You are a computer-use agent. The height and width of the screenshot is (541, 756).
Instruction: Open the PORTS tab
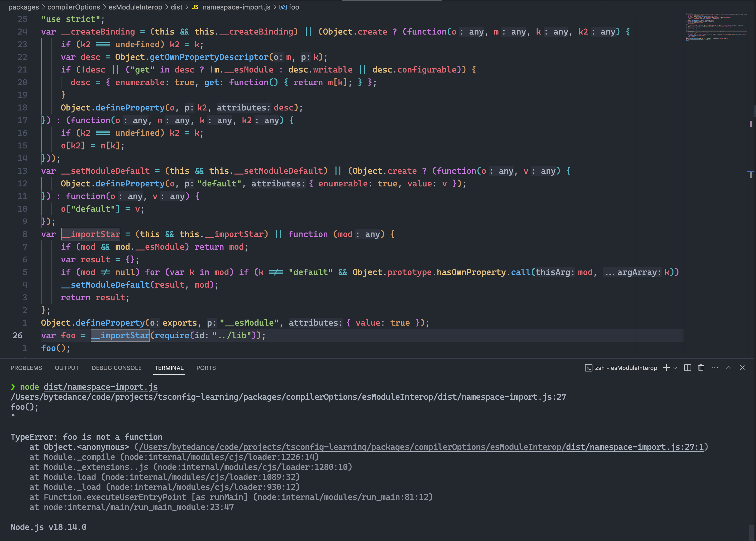206,368
